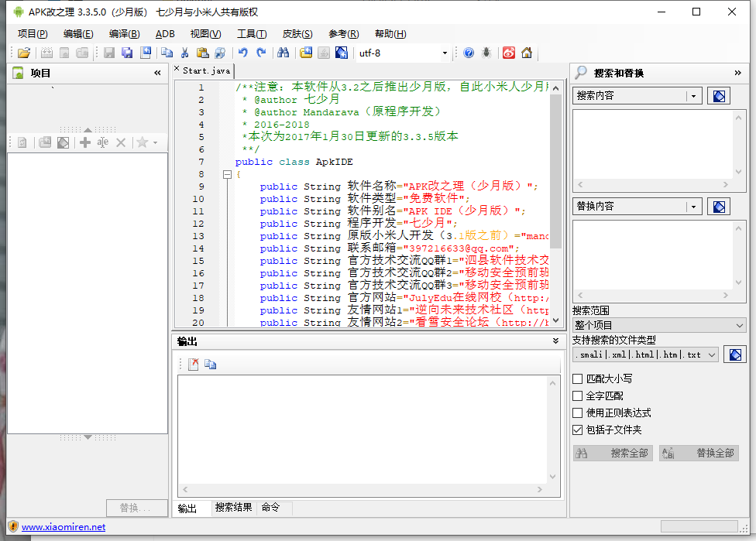Click the shield icon in status bar
This screenshot has height=541, width=756.
coord(13,526)
